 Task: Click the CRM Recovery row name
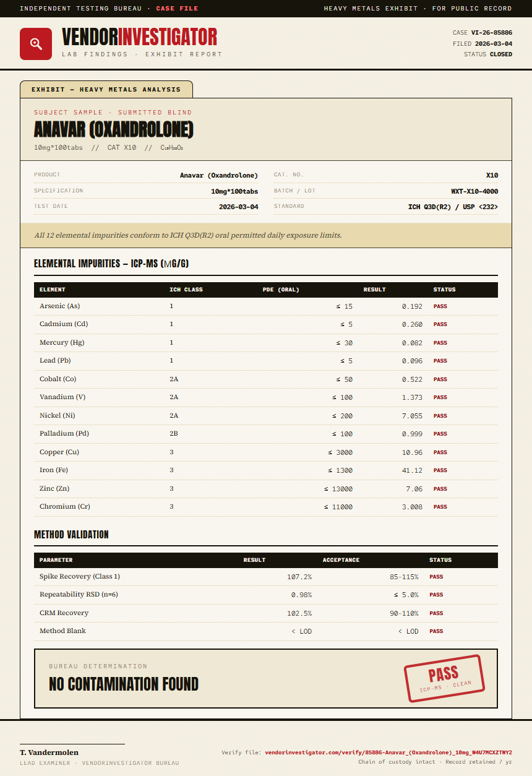pyautogui.click(x=64, y=613)
